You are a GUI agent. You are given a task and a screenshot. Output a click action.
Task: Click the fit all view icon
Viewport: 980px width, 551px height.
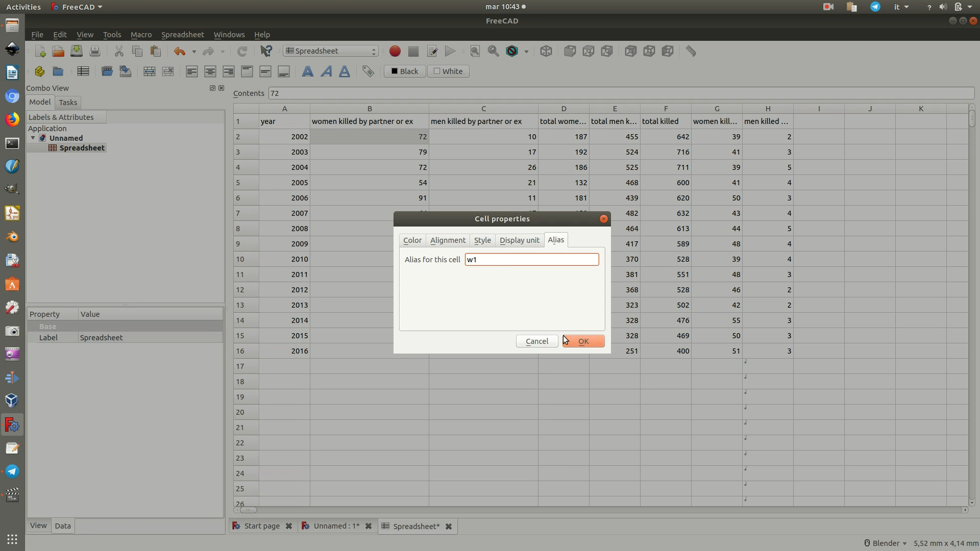pyautogui.click(x=475, y=51)
